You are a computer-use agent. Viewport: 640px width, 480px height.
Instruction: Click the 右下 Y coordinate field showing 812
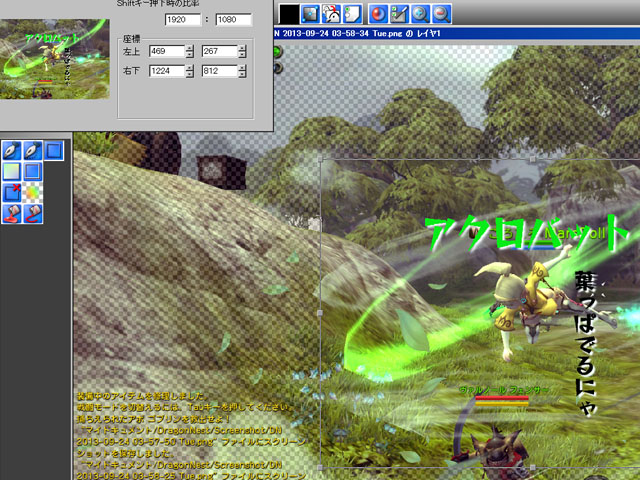coord(220,71)
